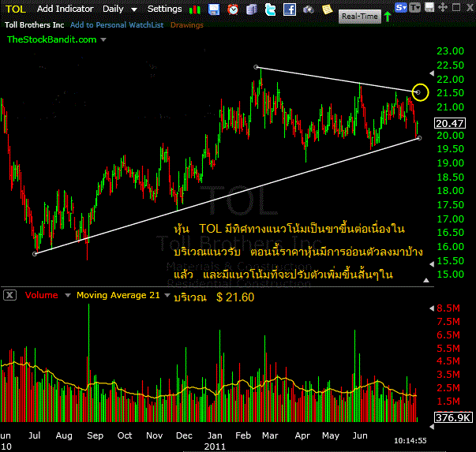476x452 pixels.
Task: Open the blue S dropdown icon
Action: (x=401, y=8)
